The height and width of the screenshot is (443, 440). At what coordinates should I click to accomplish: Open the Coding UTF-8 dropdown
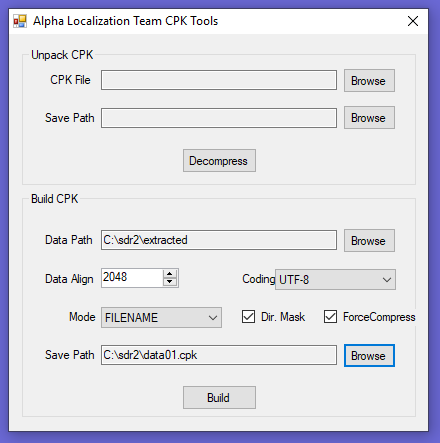click(x=335, y=280)
